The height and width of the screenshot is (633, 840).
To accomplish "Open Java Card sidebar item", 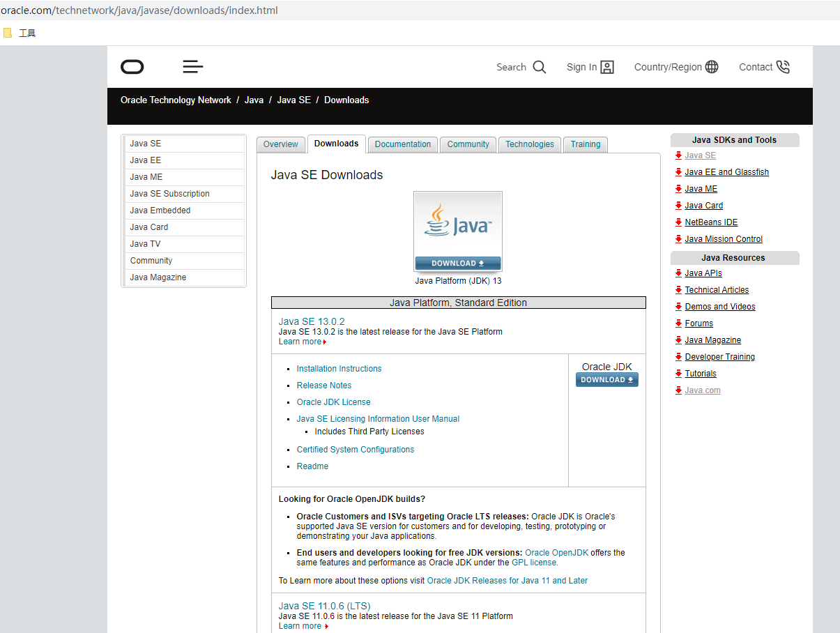I will point(184,227).
